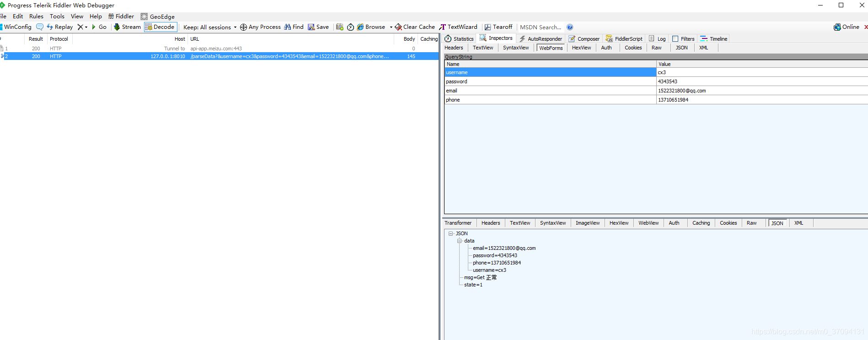Open the Rules menu
The width and height of the screenshot is (868, 340).
point(36,16)
